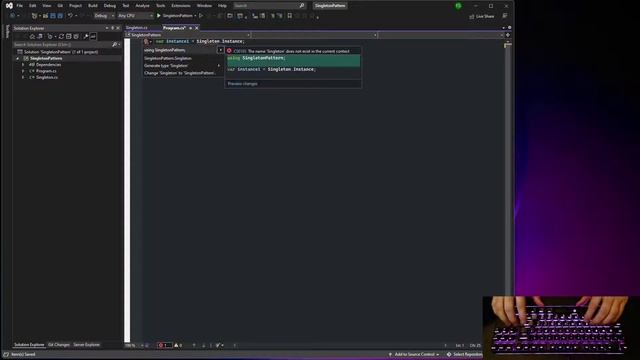This screenshot has height=360, width=640.
Task: Toggle Preview Selected Items in Solution Explorer
Action: click(x=93, y=36)
